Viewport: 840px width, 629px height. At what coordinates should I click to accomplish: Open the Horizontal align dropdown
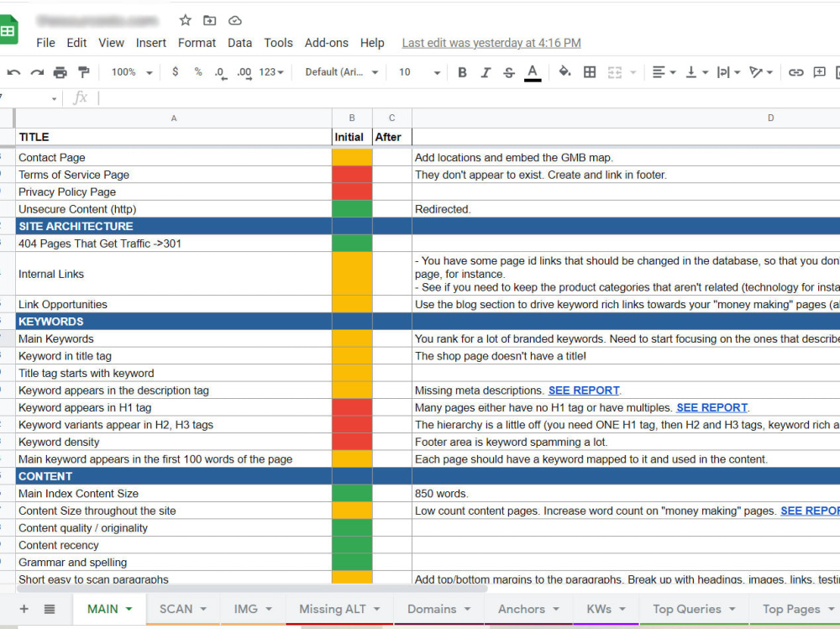(x=664, y=71)
